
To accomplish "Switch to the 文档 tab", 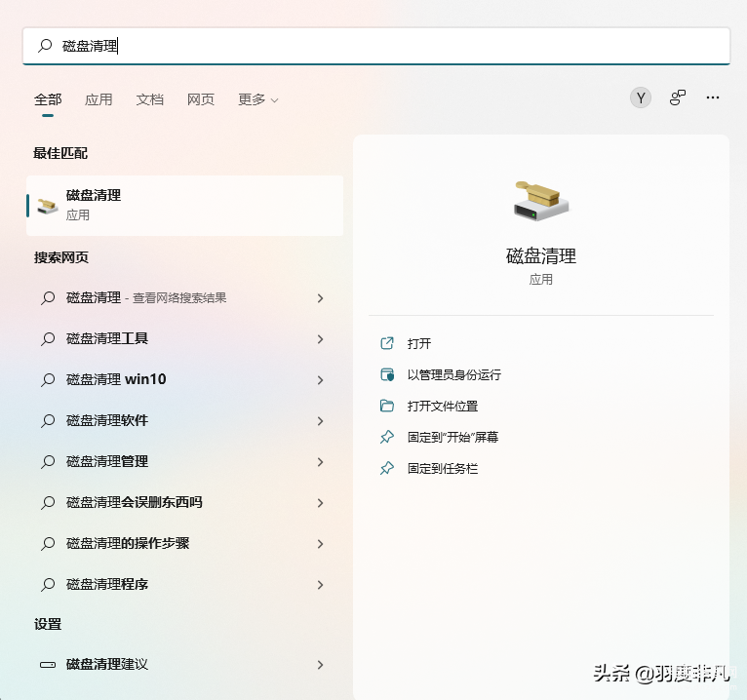I will [x=149, y=99].
